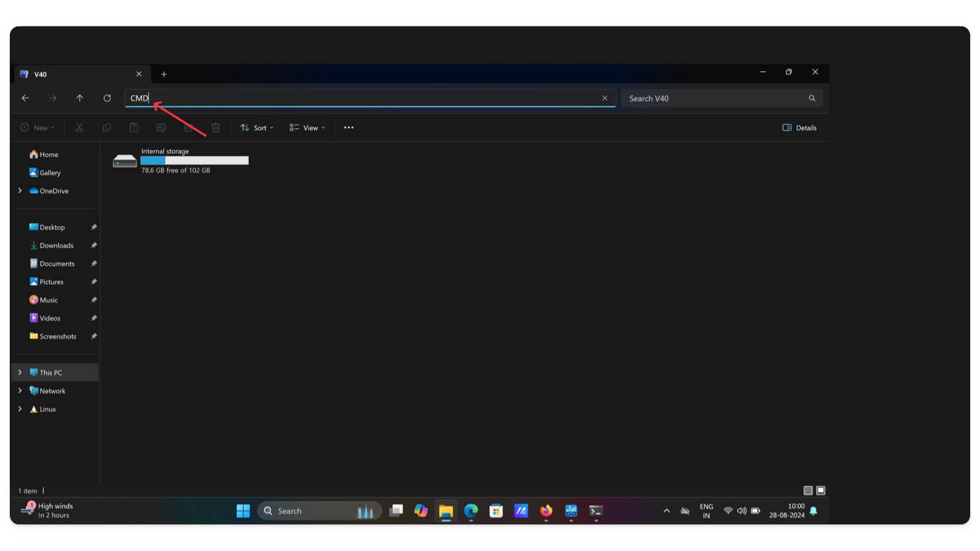Screen dimensions: 980x551
Task: Clear the address bar text
Action: tap(605, 98)
